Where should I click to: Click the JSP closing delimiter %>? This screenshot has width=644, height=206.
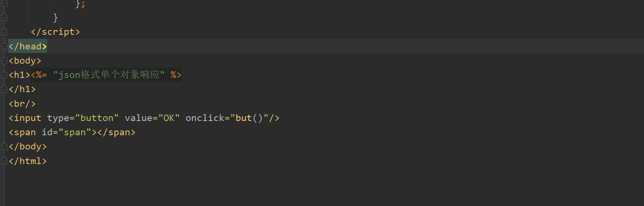176,75
